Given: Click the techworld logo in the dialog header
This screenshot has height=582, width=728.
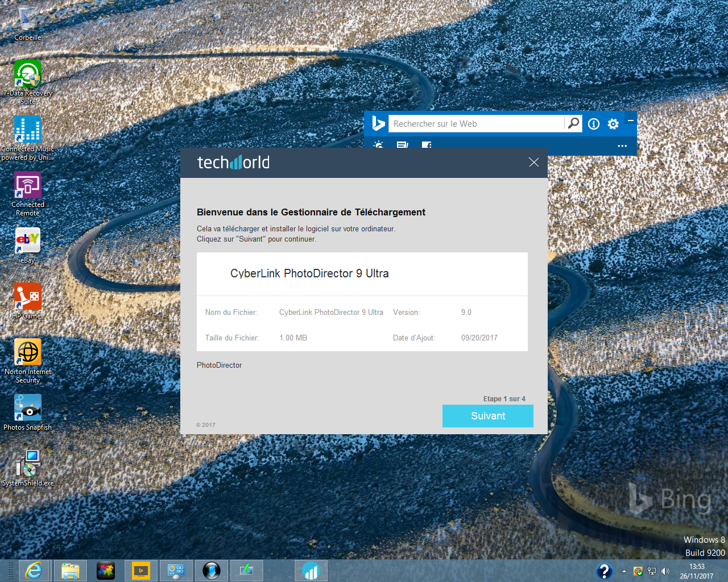Looking at the screenshot, I should point(233,163).
